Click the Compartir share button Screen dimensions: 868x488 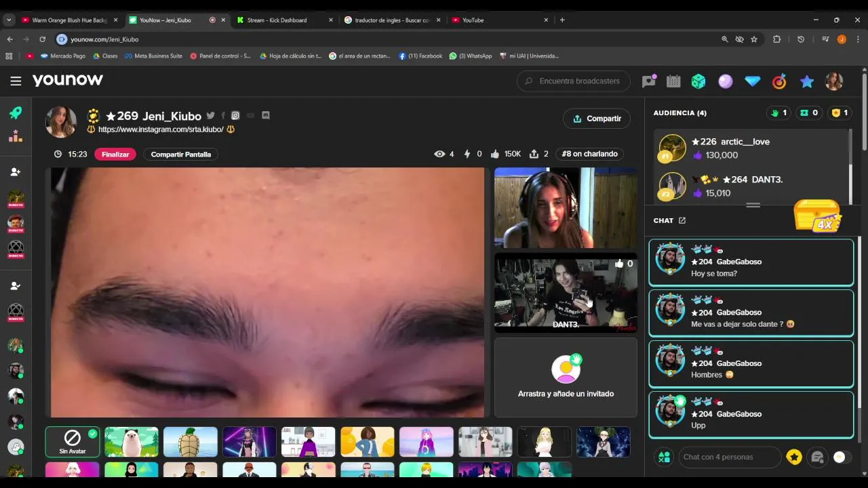597,119
